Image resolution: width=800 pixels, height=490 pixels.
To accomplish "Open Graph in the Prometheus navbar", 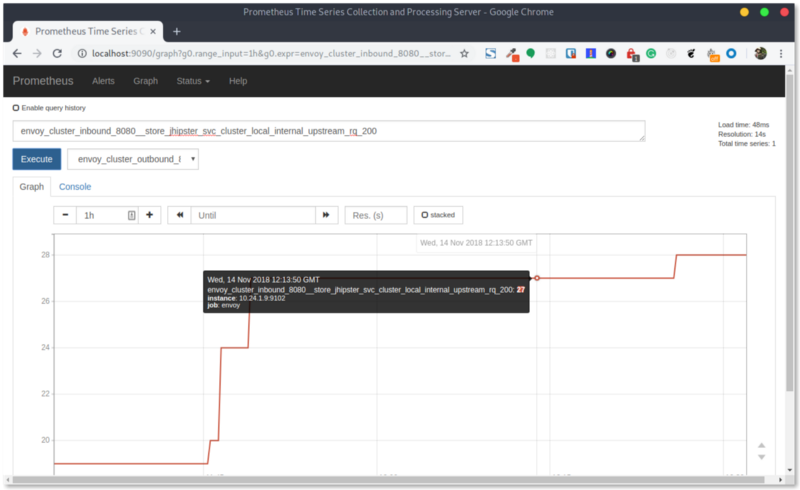I will [145, 81].
